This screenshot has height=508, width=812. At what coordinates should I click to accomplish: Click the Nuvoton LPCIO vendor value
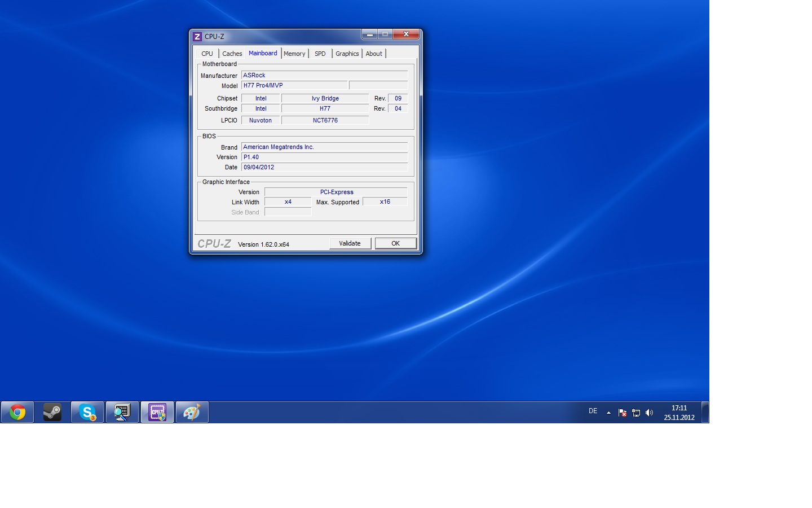(x=261, y=120)
